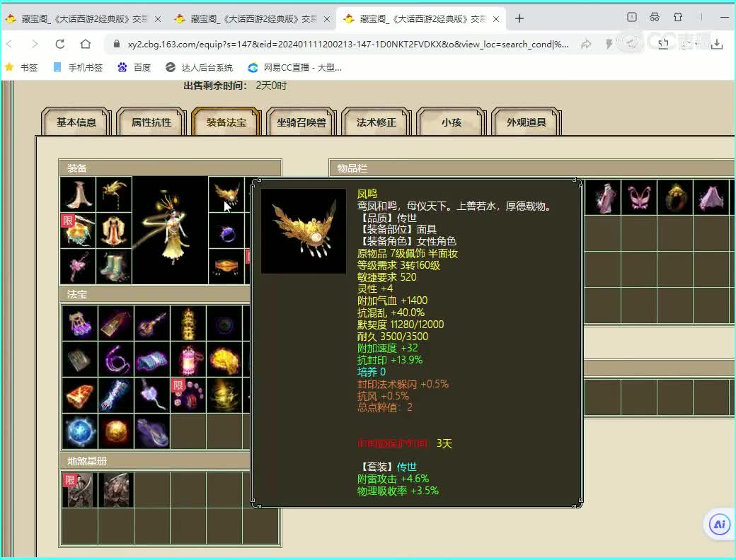Switch to the 基本信息 tab
Screen dimensions: 736x560
[x=76, y=122]
